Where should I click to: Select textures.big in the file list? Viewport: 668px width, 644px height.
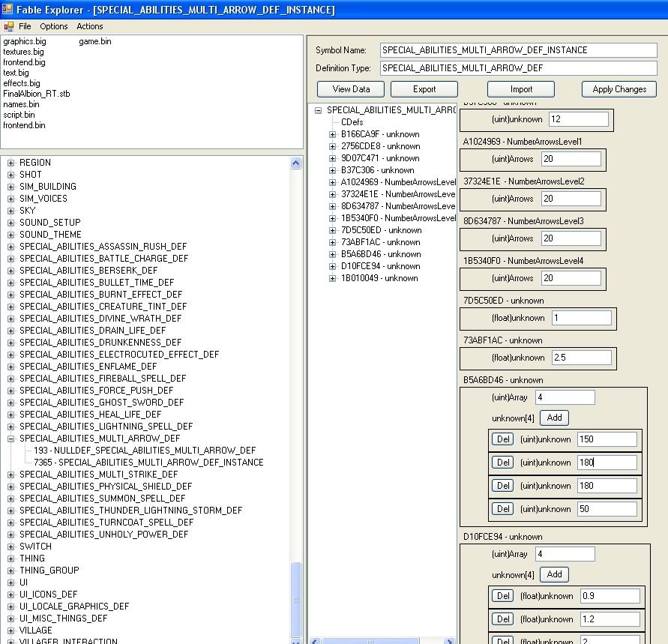point(23,52)
